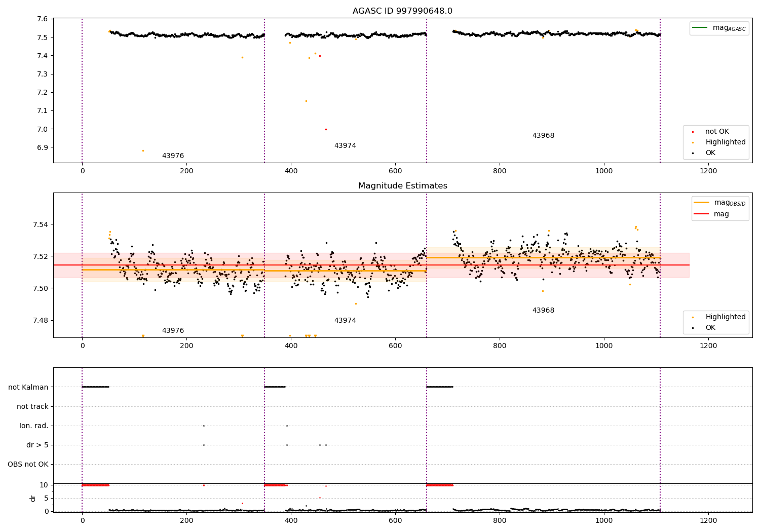Select the "not track" axis label

32,407
